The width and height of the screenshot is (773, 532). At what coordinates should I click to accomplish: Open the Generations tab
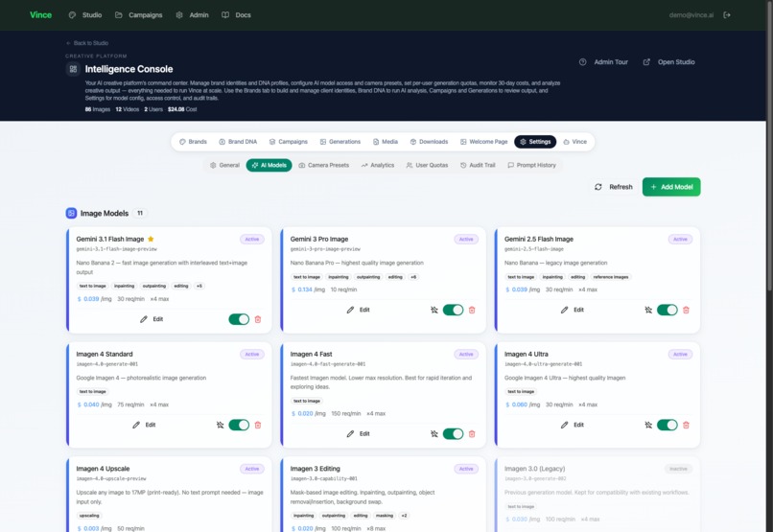click(x=340, y=141)
